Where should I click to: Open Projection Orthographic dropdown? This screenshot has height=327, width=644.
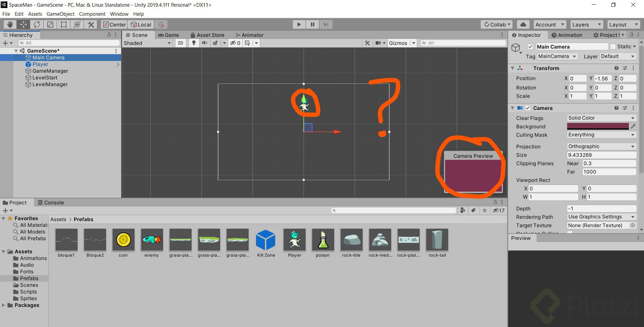(x=601, y=146)
